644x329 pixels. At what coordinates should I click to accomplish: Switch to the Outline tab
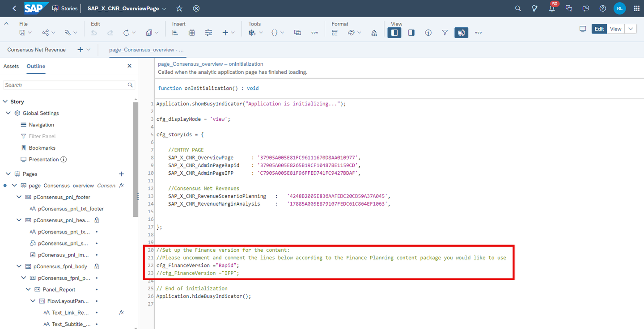pos(36,66)
